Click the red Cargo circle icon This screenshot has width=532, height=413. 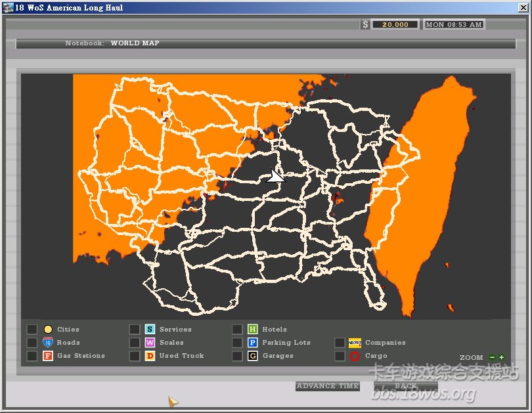pos(355,356)
